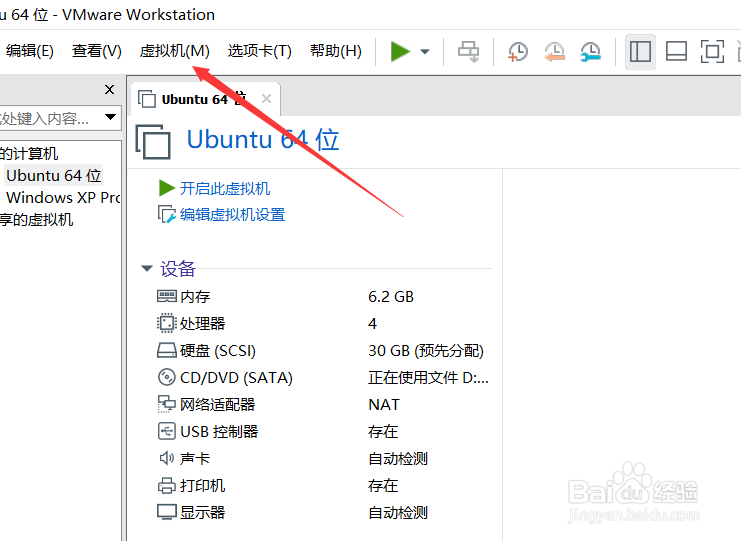Image resolution: width=741 pixels, height=541 pixels.
Task: Click 编辑虚拟机设置 link
Action: [x=233, y=215]
